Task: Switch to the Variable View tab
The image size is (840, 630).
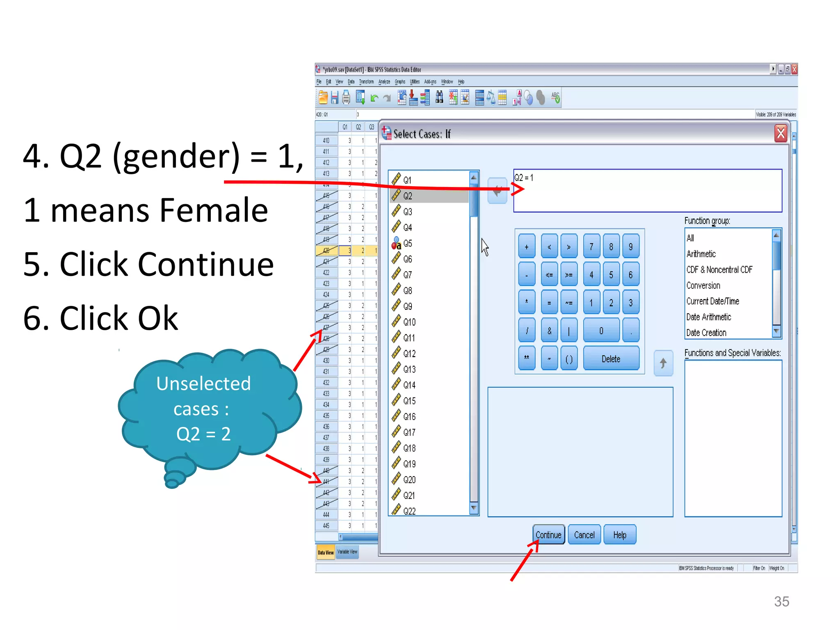Action: [x=347, y=552]
